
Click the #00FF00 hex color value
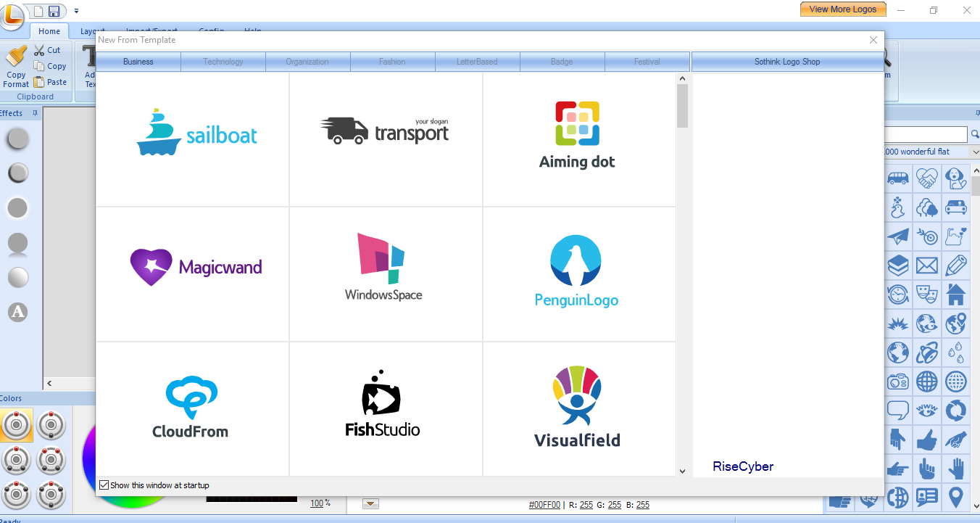544,505
